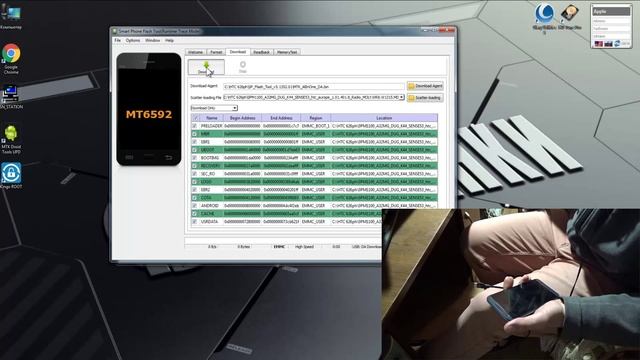Launch Google Chrome from the desktop
Viewport: 640px width, 360px height.
[x=11, y=59]
